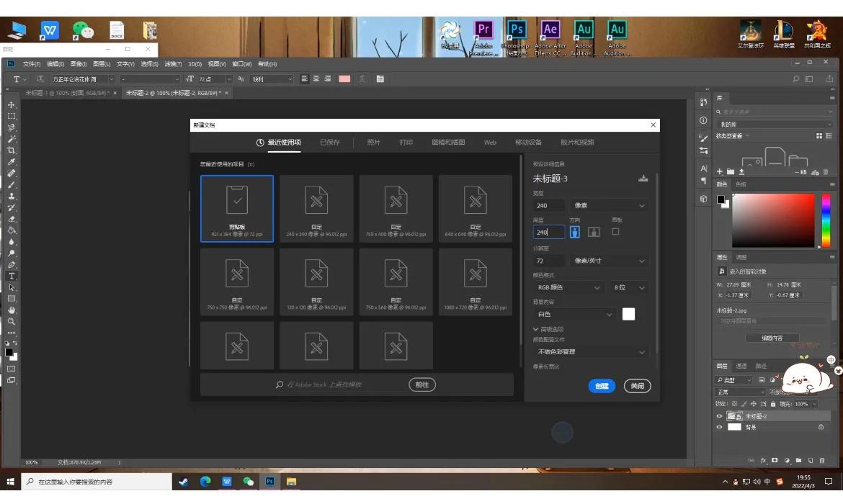Screen dimensions: 843x504
Task: Choose the Eyedropper tool
Action: tap(12, 162)
